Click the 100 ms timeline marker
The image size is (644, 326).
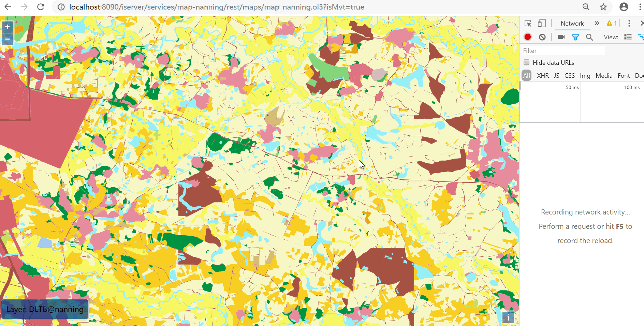632,87
